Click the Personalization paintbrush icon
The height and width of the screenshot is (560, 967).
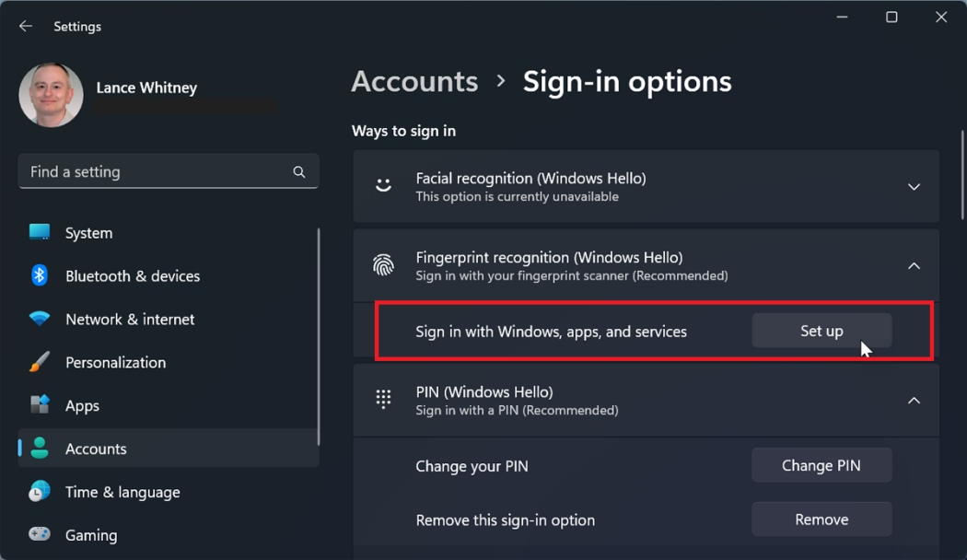tap(40, 362)
